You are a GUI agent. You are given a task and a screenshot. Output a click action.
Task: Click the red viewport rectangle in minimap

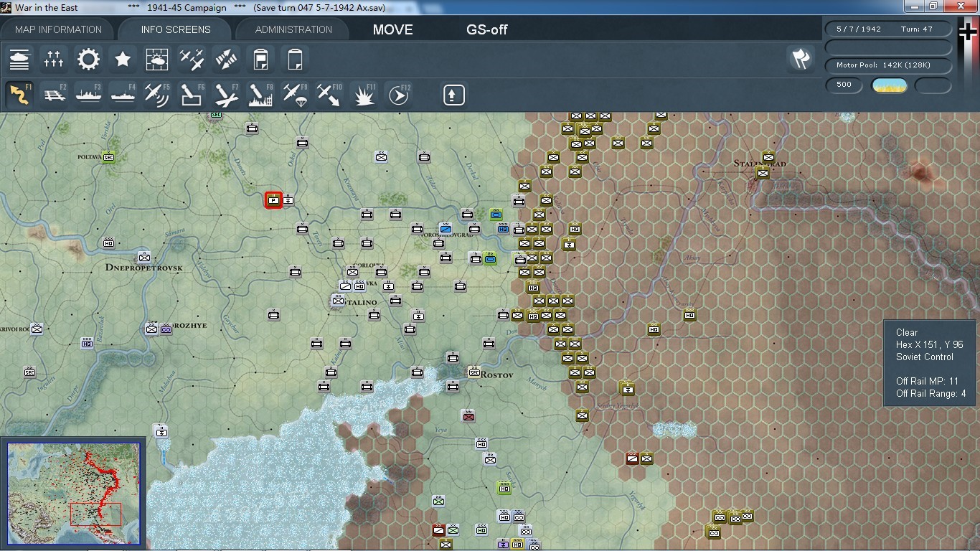[95, 514]
